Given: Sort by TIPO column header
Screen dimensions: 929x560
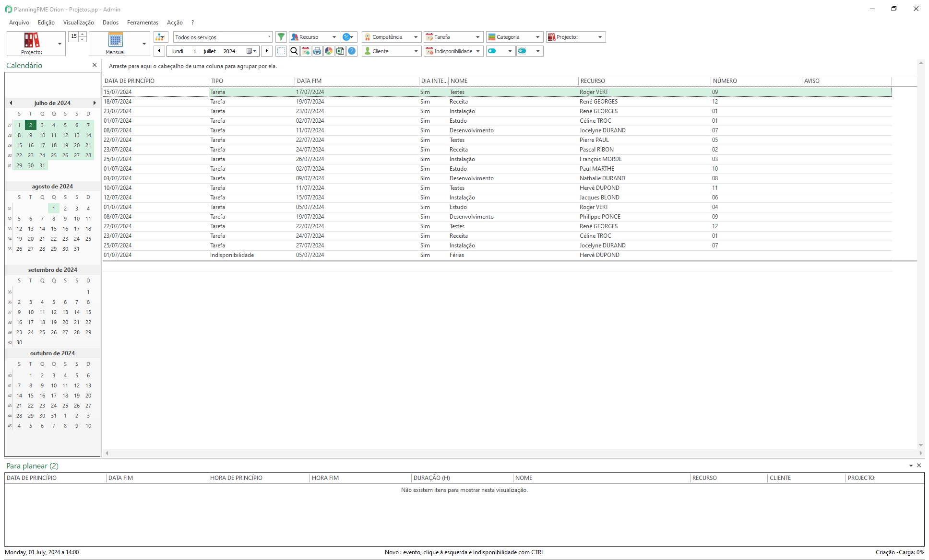Looking at the screenshot, I should 252,81.
